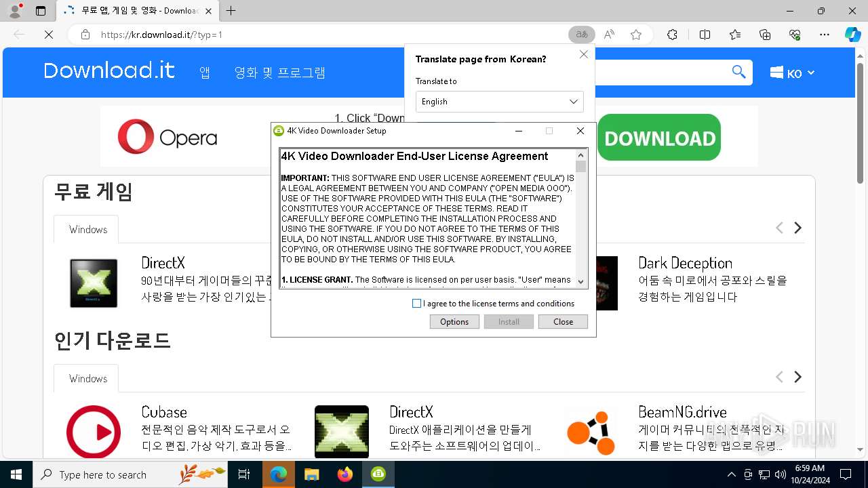Open the Cubase download link
The height and width of the screenshot is (488, 868).
(163, 412)
